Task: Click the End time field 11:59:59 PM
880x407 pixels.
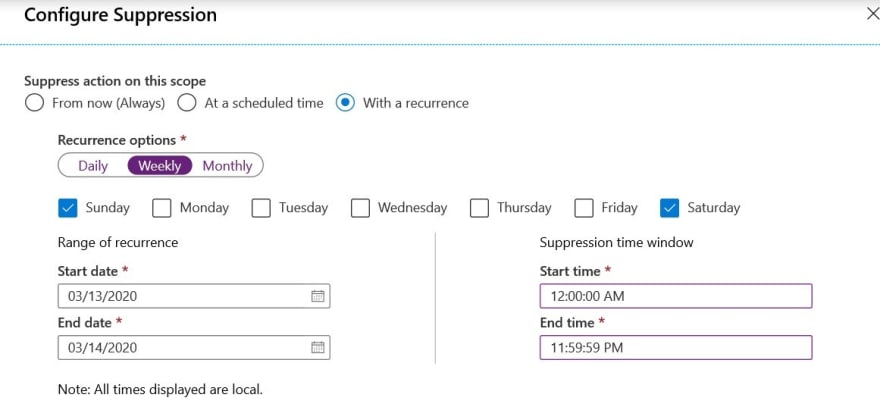Action: [676, 347]
